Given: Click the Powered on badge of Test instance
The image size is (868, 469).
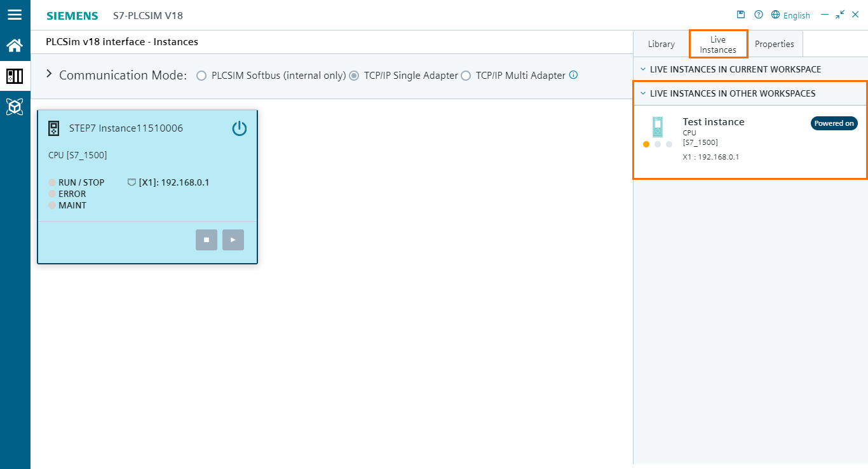Looking at the screenshot, I should [x=834, y=123].
